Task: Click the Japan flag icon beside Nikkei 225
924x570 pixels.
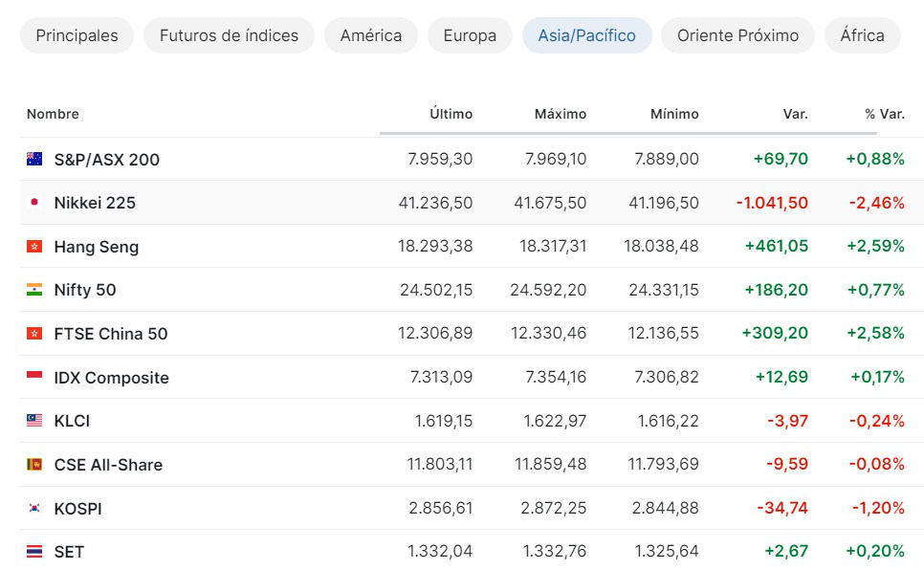Action: tap(34, 202)
